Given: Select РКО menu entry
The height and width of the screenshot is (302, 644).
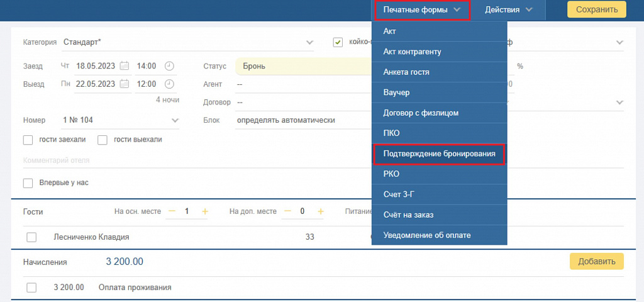Looking at the screenshot, I should pyautogui.click(x=440, y=174).
